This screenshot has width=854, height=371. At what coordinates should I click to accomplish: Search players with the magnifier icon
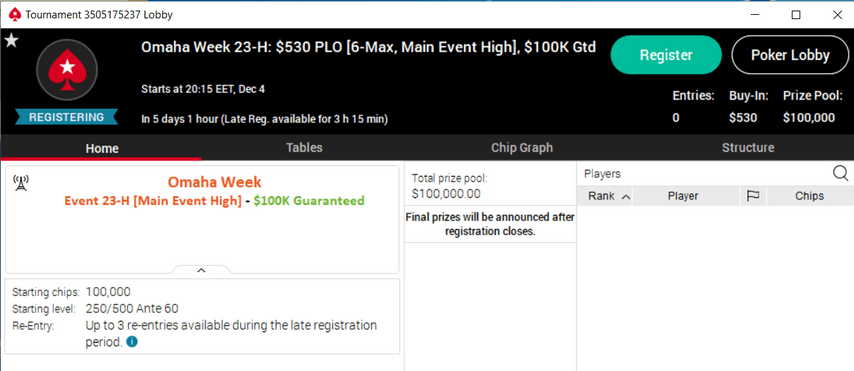coord(840,173)
